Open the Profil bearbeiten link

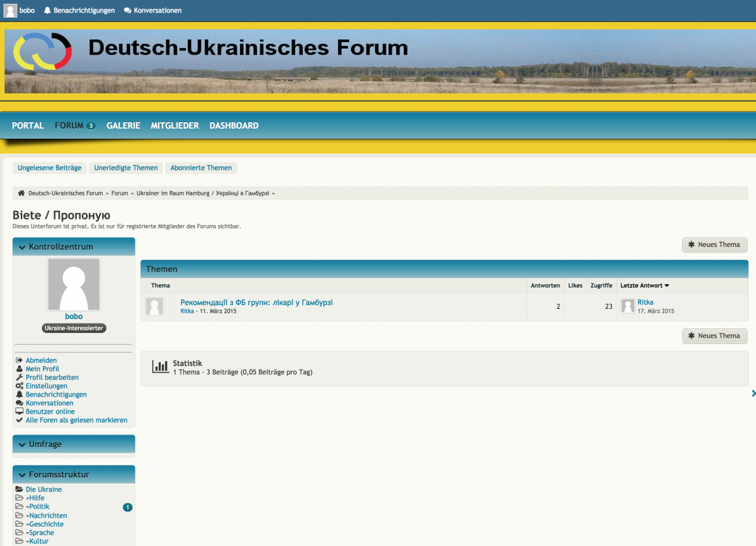[x=52, y=378]
